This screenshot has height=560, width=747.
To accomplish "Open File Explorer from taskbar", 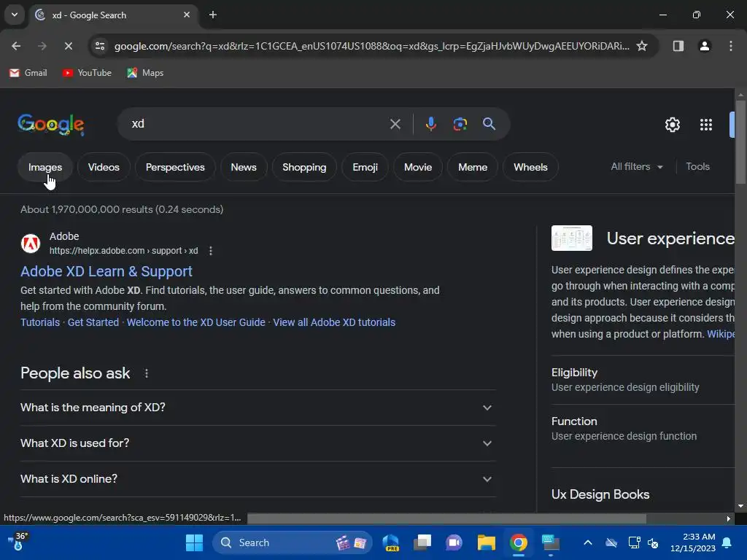I will (487, 542).
